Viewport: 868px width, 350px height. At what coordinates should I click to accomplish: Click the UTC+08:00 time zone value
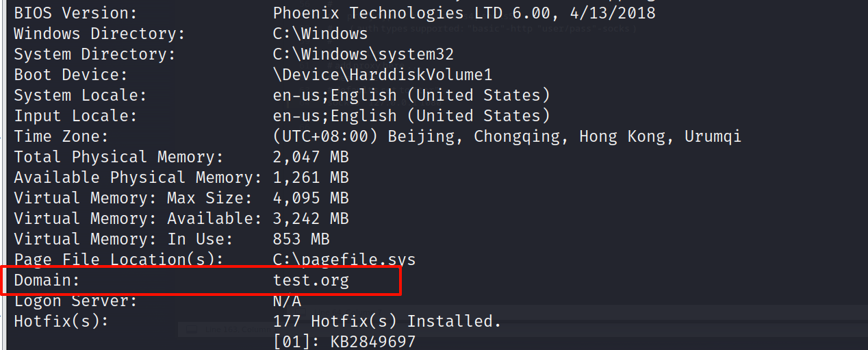[507, 136]
